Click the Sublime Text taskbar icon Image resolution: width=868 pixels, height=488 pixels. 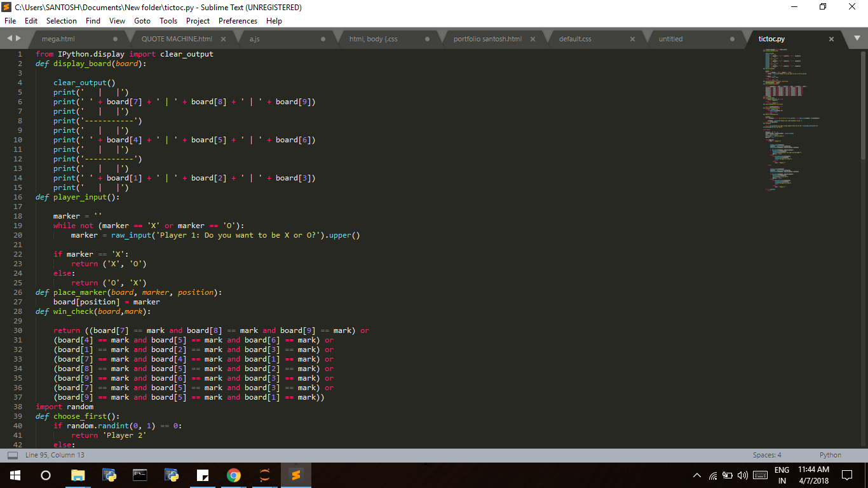click(x=295, y=475)
